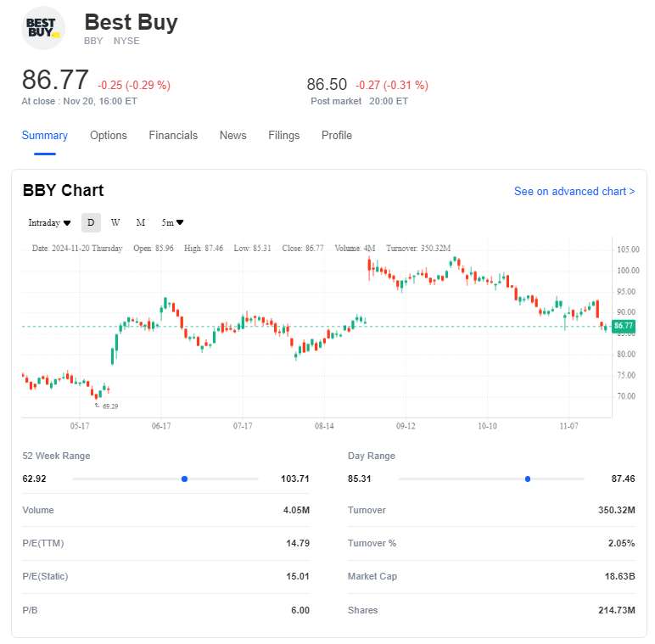Expand the Intraday dropdown
Screen dimensions: 655x644
click(49, 223)
